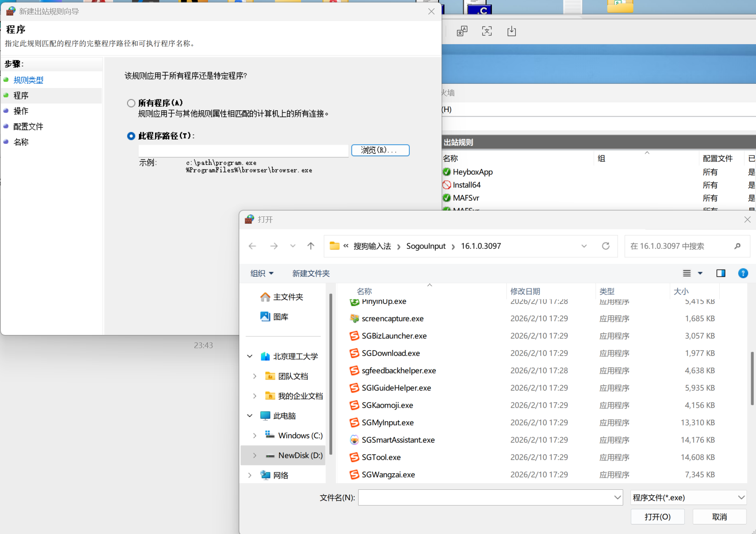Go to the 规则类型 step link
This screenshot has width=756, height=534.
click(28, 80)
